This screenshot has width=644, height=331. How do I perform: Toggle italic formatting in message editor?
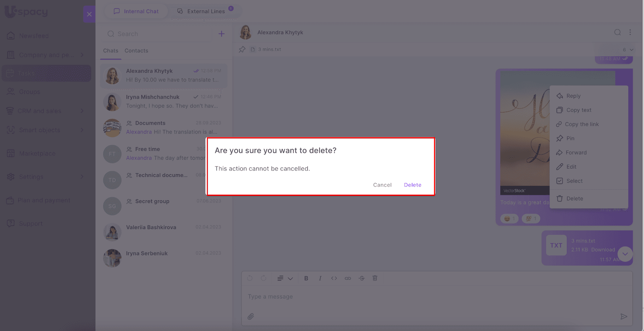[x=320, y=278]
